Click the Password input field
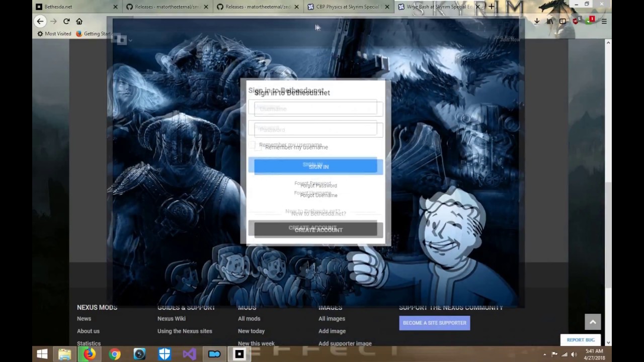Viewport: 644px width, 362px height. pos(318,130)
